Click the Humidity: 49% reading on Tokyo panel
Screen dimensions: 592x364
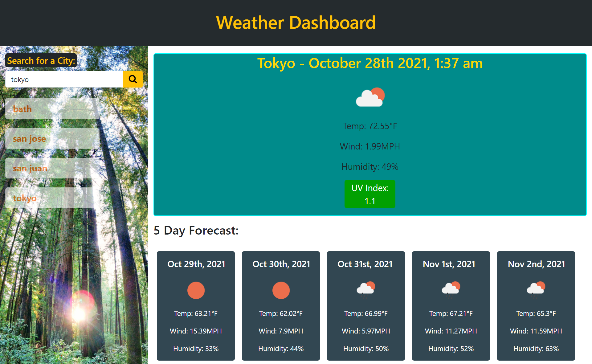370,167
